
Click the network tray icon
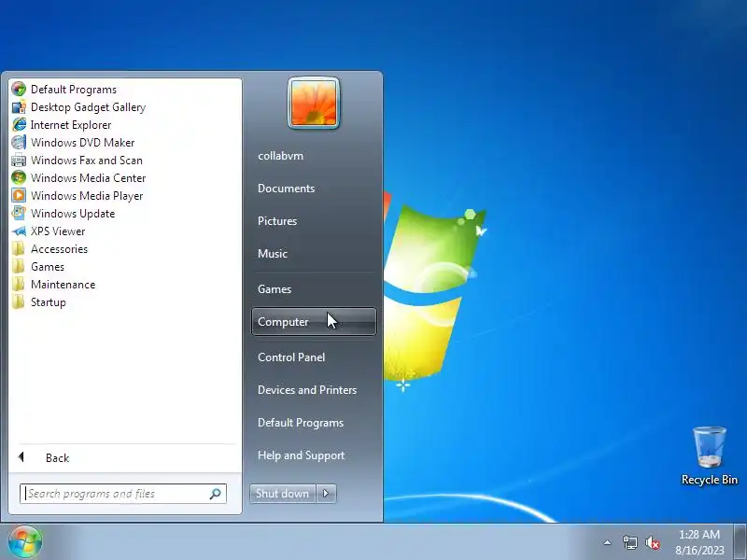pyautogui.click(x=629, y=542)
